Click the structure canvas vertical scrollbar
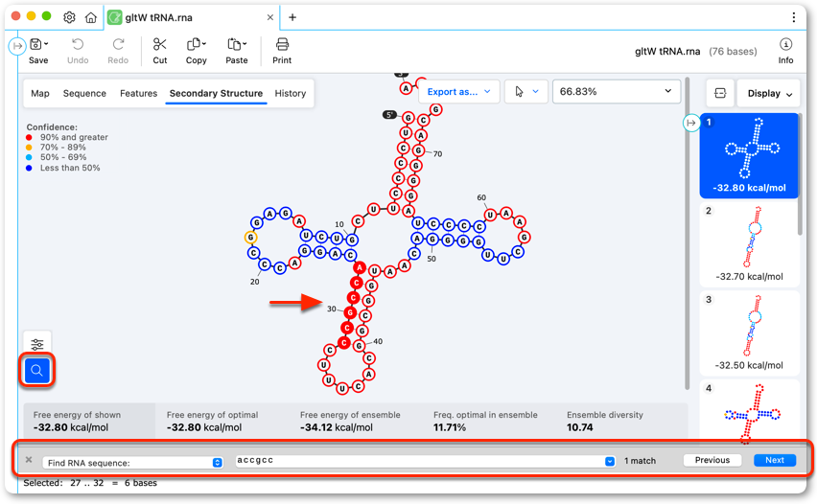The image size is (817, 504). (x=688, y=233)
